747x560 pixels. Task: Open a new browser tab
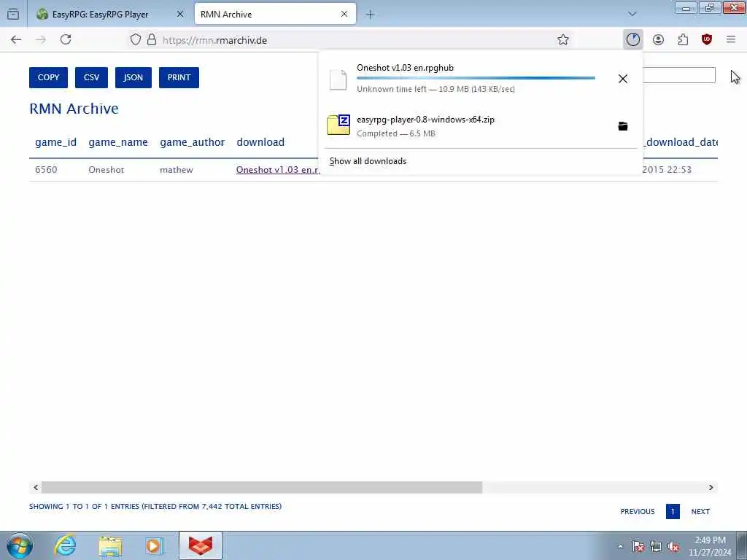(370, 15)
